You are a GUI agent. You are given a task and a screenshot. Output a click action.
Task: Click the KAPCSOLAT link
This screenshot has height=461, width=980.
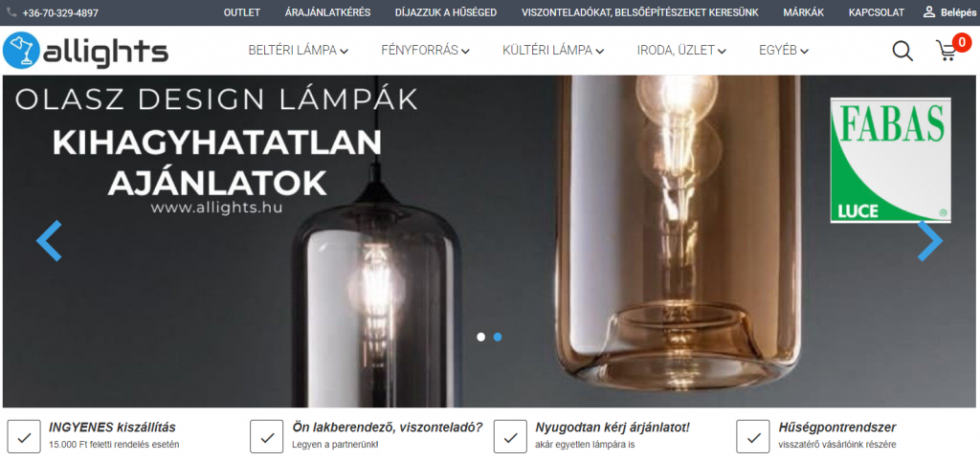(x=877, y=12)
